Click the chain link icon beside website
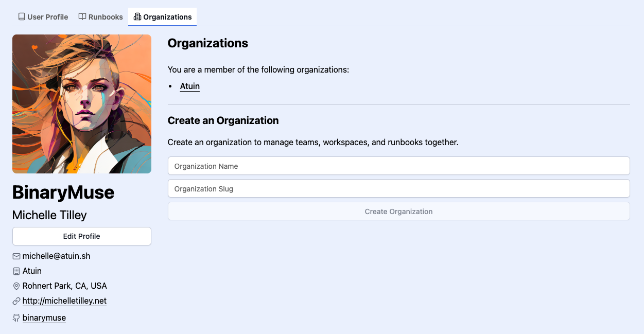The image size is (644, 334). (16, 301)
